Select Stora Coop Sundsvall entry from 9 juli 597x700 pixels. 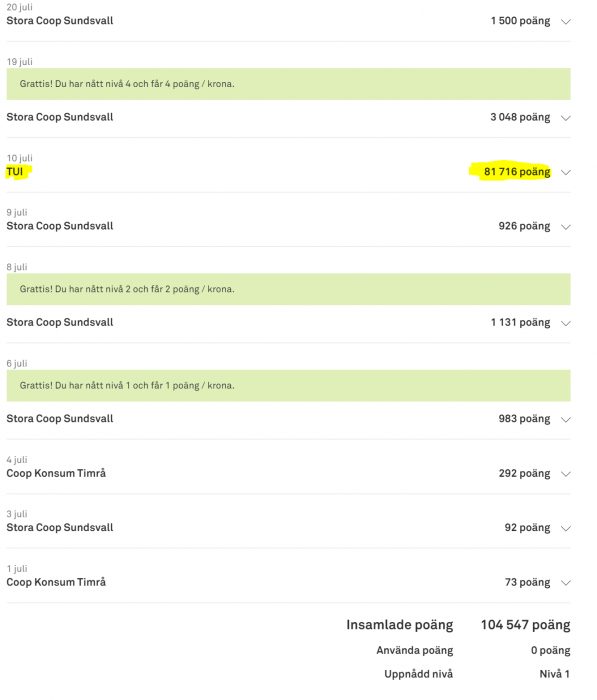[x=60, y=226]
